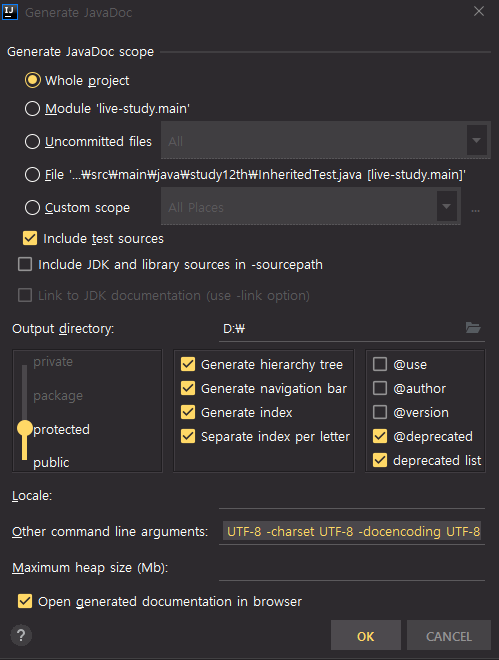Set visibility slider to package level
The height and width of the screenshot is (660, 499).
58,396
